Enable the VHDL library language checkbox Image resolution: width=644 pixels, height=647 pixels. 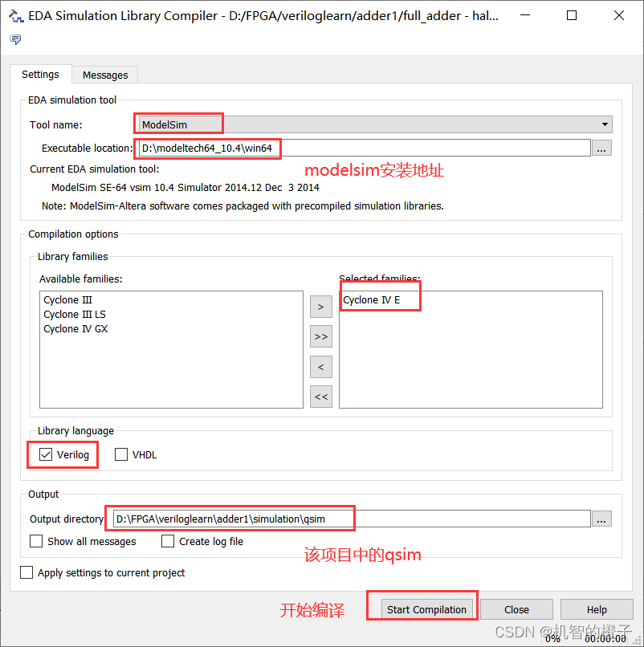(121, 454)
